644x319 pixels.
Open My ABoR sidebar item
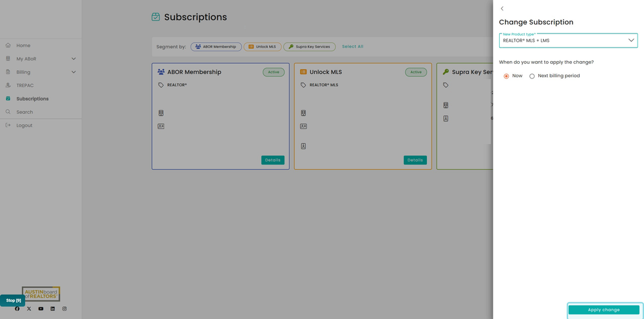(x=26, y=59)
